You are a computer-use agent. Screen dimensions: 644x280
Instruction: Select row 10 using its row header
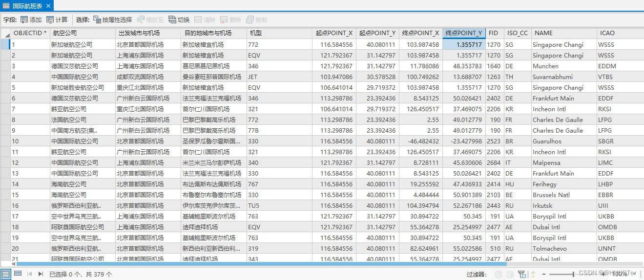pyautogui.click(x=5, y=141)
